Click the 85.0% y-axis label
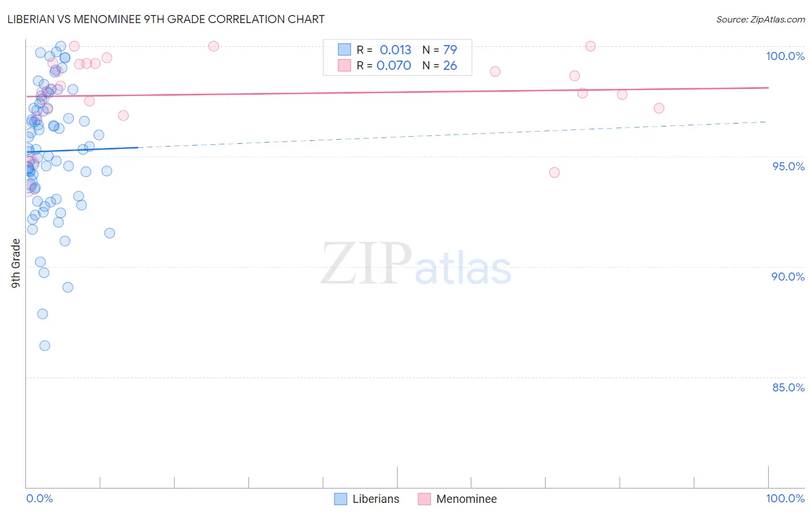The width and height of the screenshot is (812, 515). point(788,387)
